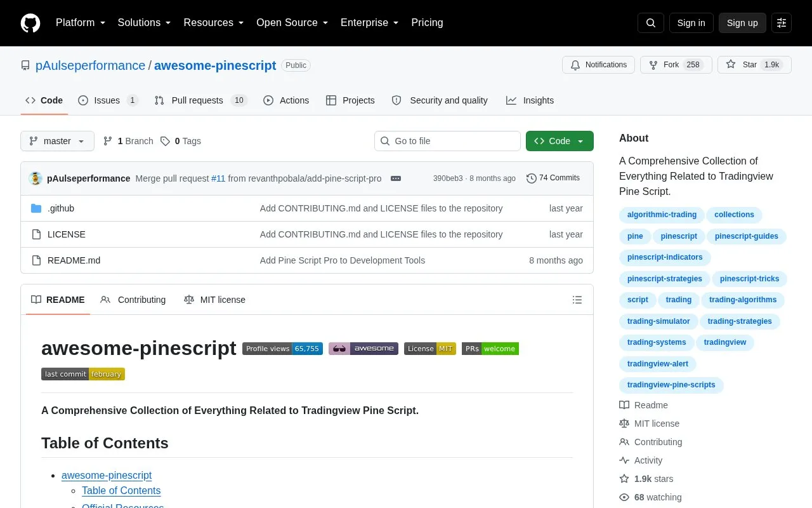The width and height of the screenshot is (812, 508).
Task: Open the algorithmic-trading topic tag
Action: tap(662, 215)
